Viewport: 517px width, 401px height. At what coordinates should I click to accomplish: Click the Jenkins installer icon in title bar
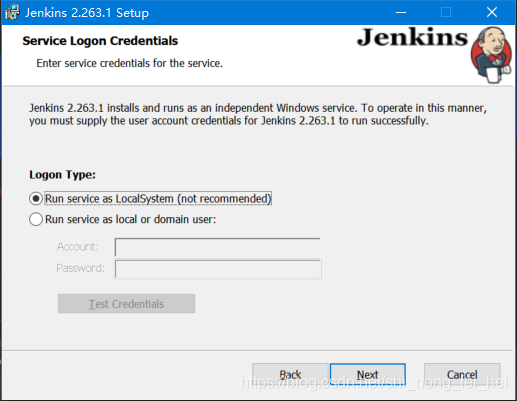[12, 13]
